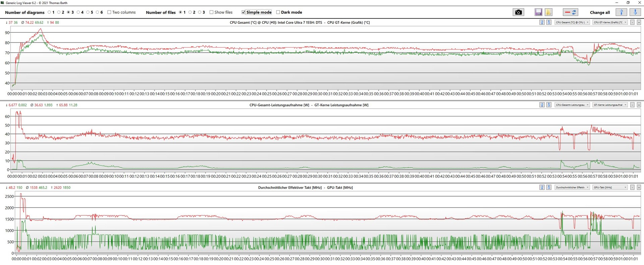644x265 pixels.
Task: Click down arrow in power consumption diagram header
Action: pyautogui.click(x=549, y=105)
